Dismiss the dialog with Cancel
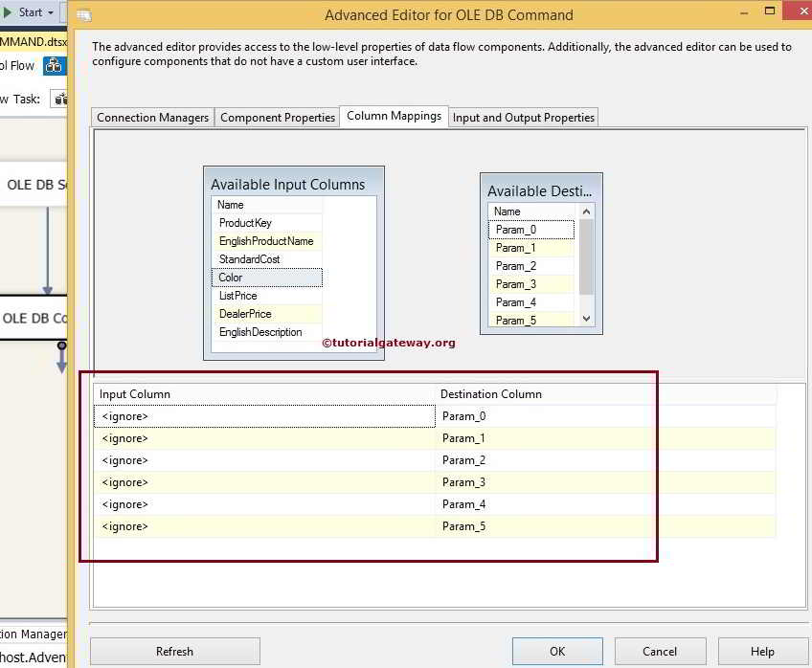812x668 pixels. click(x=660, y=651)
